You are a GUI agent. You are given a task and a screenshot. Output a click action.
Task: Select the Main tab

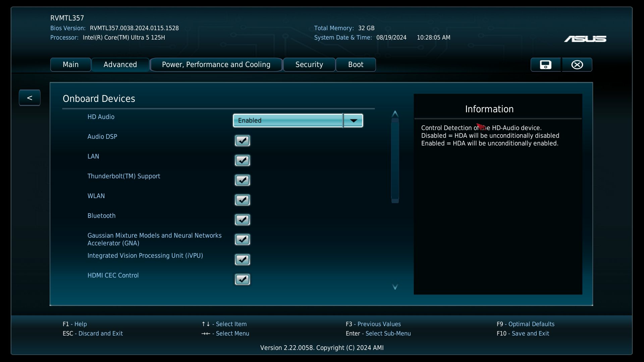(x=70, y=65)
